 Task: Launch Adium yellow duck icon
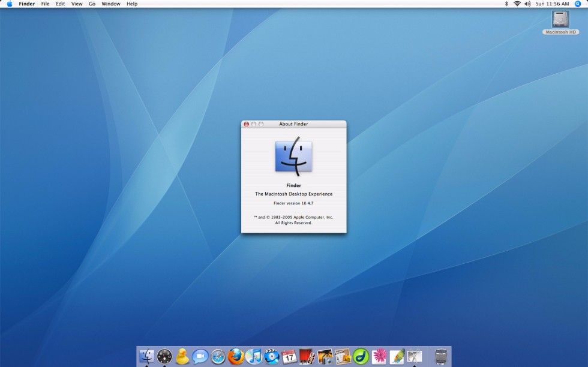coord(182,357)
